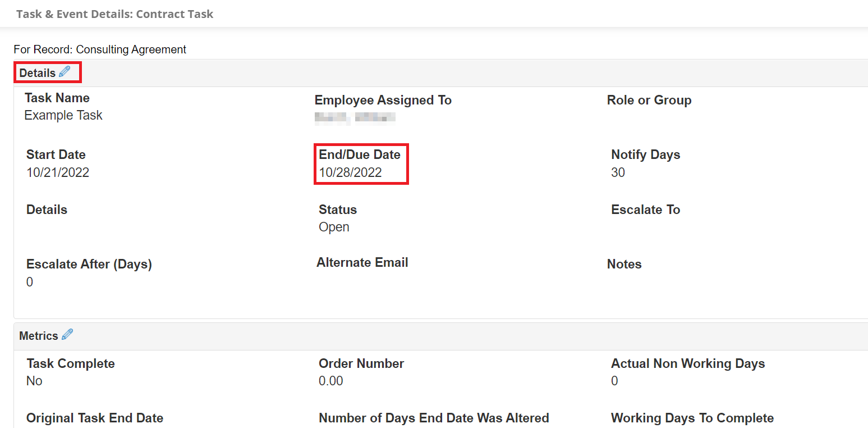Click the End/Due Date value 10/28/2022

350,172
